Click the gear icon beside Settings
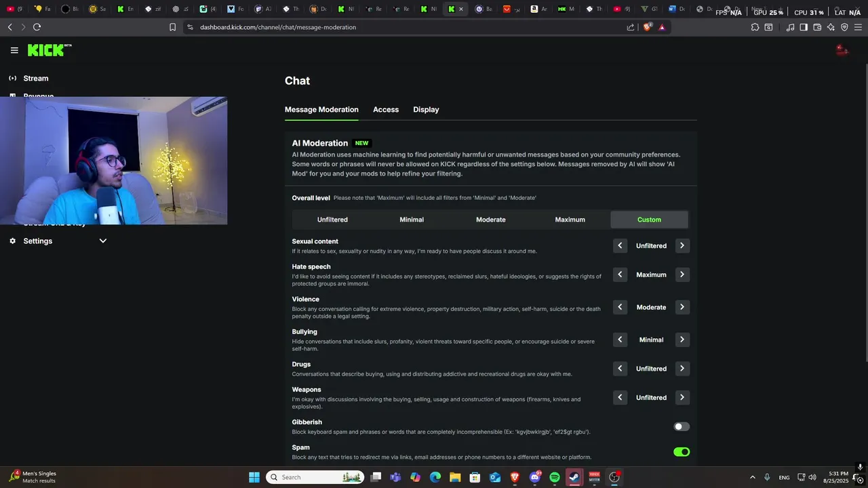The height and width of the screenshot is (488, 868). [x=12, y=241]
